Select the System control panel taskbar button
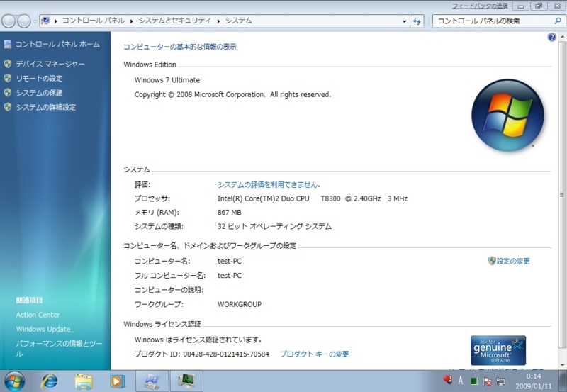This screenshot has width=567, height=392. [152, 381]
